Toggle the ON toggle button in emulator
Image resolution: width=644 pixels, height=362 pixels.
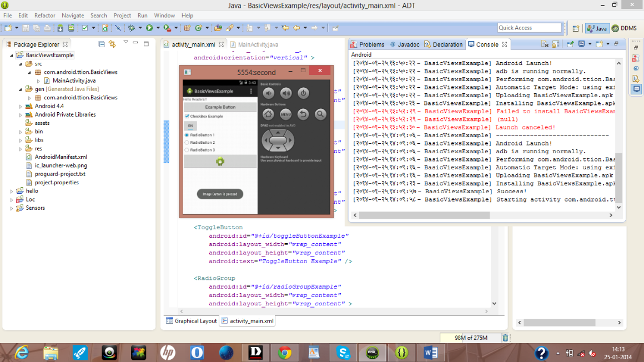pyautogui.click(x=190, y=125)
